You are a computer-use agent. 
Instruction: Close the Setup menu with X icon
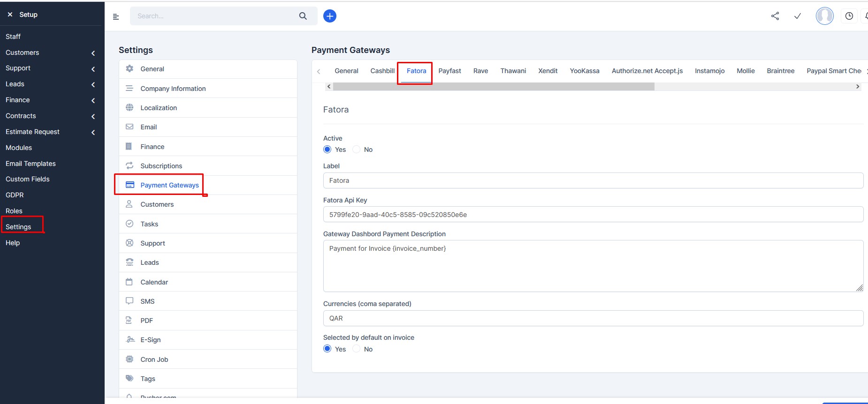coord(10,15)
